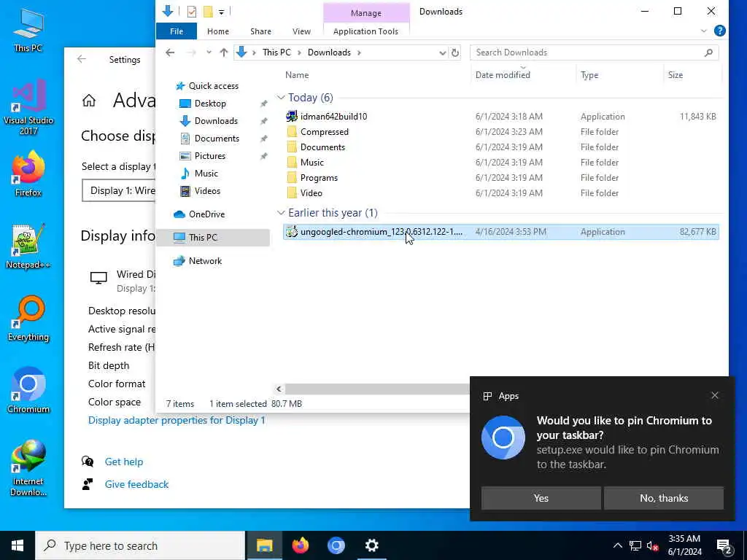Click New folder icon in quick access toolbar

(208, 12)
